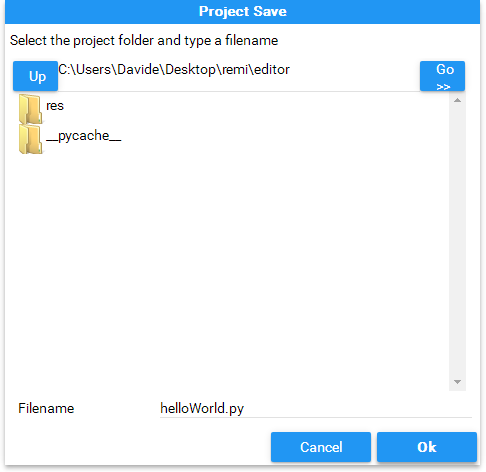Select the res folder name
Image resolution: width=486 pixels, height=472 pixels.
coord(55,106)
